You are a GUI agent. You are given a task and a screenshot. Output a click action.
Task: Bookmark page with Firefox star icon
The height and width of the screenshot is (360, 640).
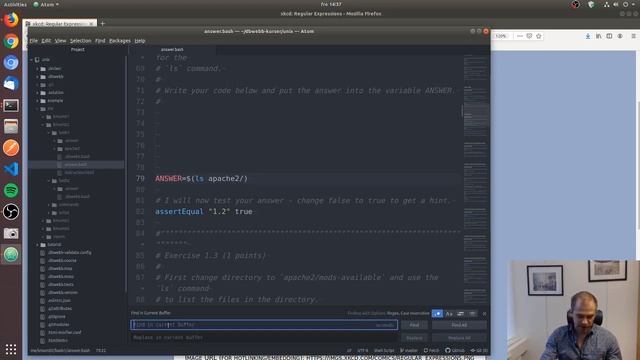(539, 36)
